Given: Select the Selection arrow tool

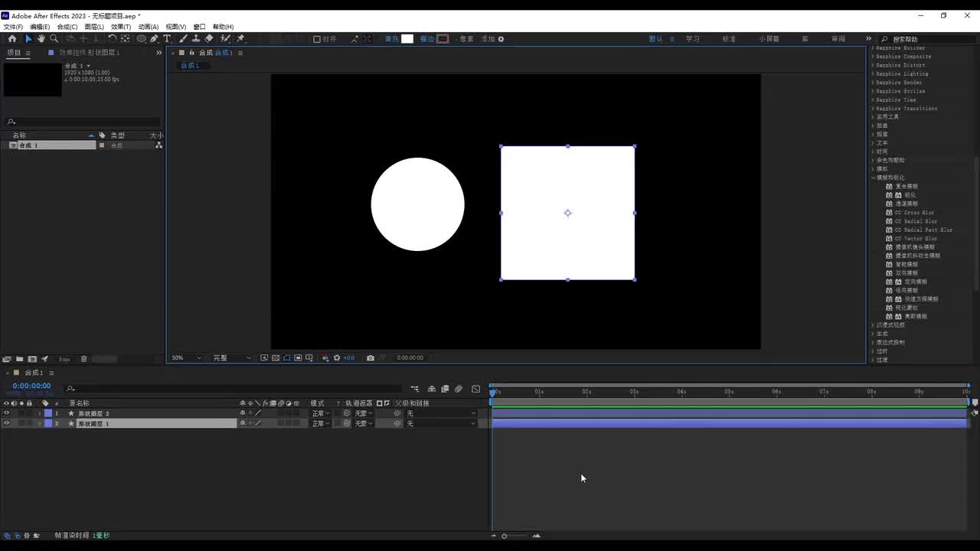Looking at the screenshot, I should [x=28, y=38].
